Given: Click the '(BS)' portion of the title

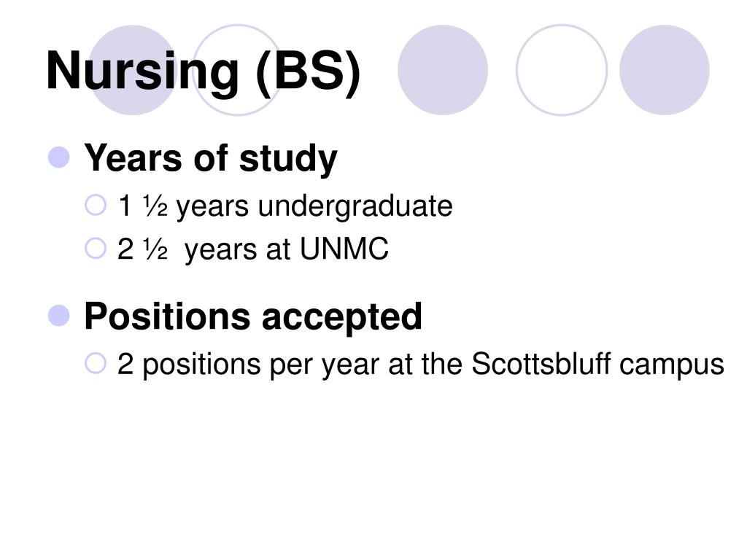Looking at the screenshot, I should point(309,72).
